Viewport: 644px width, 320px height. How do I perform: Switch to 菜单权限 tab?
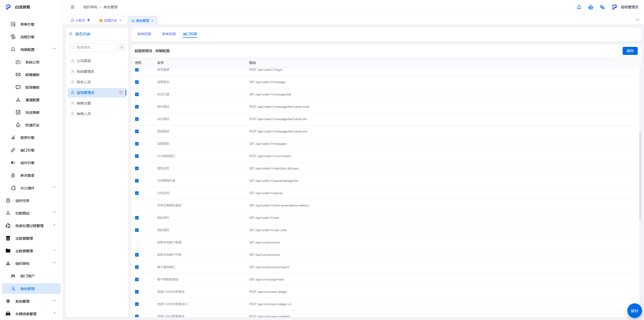[x=144, y=34]
